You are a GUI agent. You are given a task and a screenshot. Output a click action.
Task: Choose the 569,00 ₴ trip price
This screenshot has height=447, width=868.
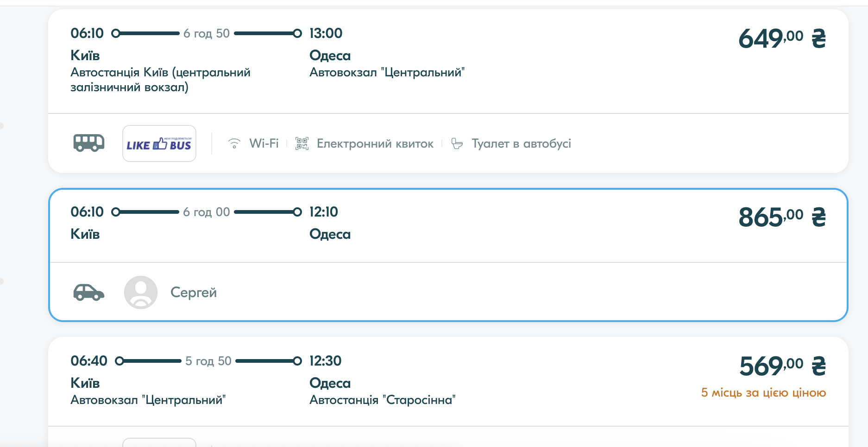(x=782, y=366)
